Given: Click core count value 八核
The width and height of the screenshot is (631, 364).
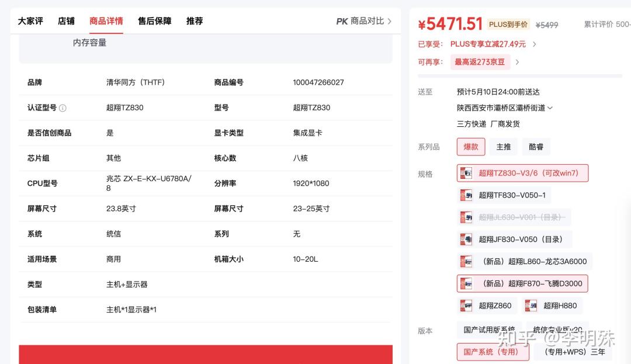Looking at the screenshot, I should point(300,158).
